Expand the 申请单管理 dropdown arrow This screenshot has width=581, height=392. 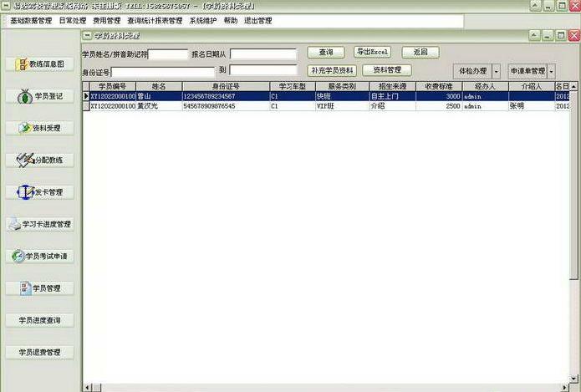pyautogui.click(x=551, y=72)
